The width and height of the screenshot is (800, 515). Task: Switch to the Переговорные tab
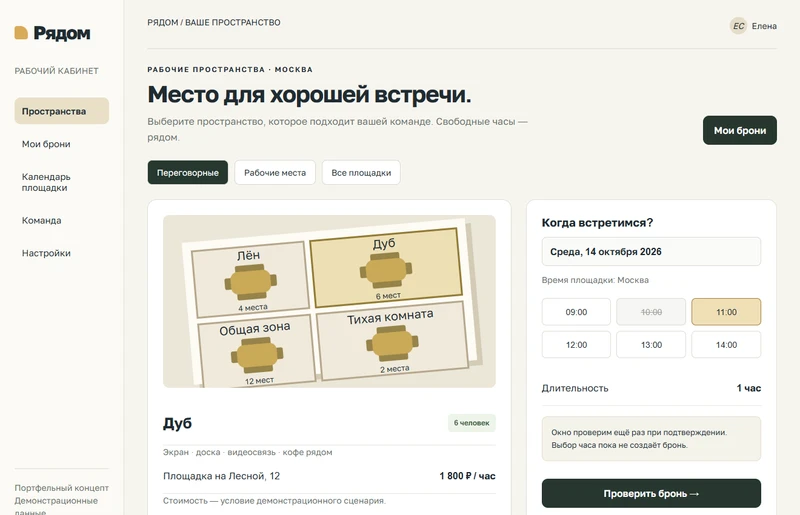pyautogui.click(x=188, y=173)
